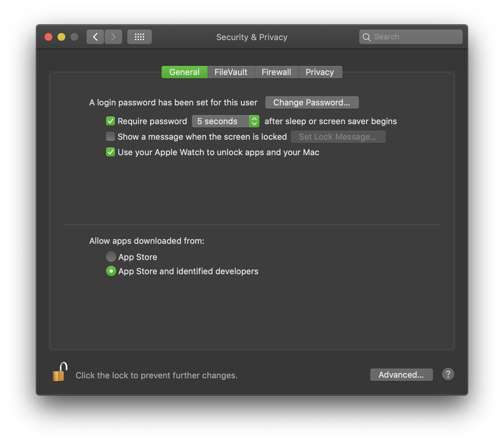Uncheck Apple Watch unlock option
The height and width of the screenshot is (443, 504).
point(110,152)
